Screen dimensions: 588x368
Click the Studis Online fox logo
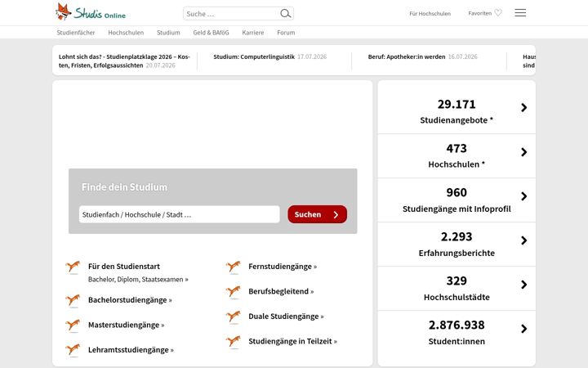point(91,12)
